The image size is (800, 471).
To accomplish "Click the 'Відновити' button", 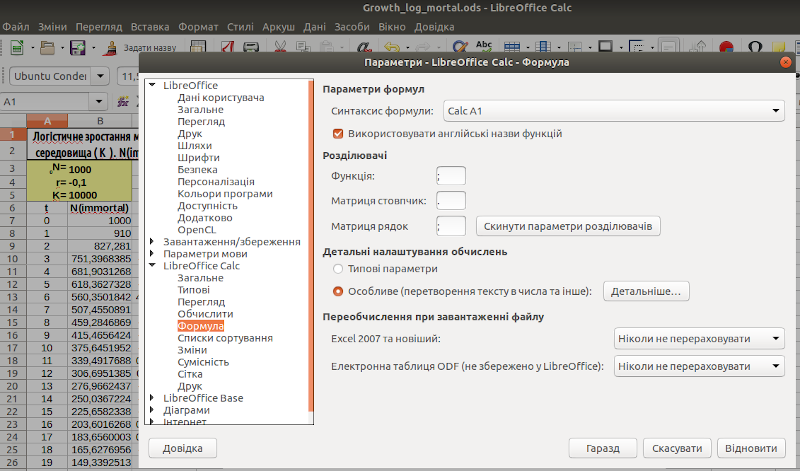I will pyautogui.click(x=751, y=448).
